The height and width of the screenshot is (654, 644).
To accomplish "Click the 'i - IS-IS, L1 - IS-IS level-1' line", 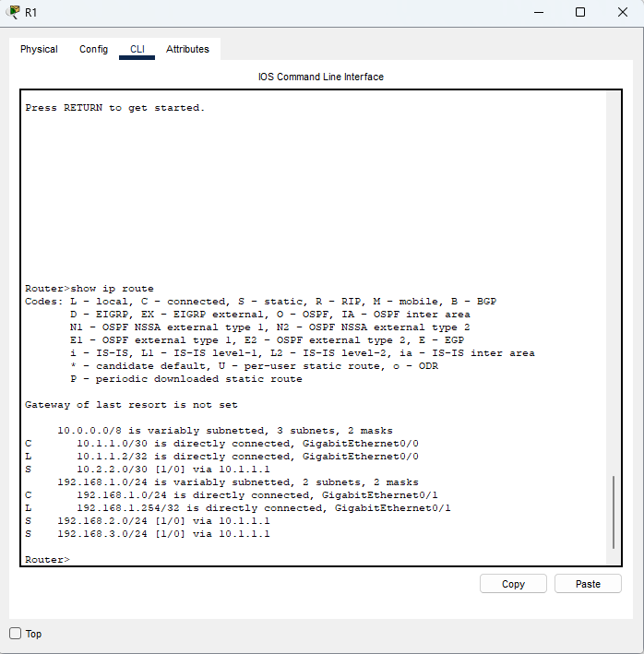I will (303, 353).
